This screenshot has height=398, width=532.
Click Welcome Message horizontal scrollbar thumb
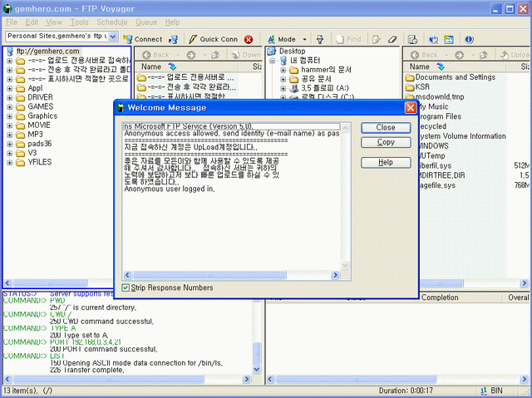pos(209,275)
